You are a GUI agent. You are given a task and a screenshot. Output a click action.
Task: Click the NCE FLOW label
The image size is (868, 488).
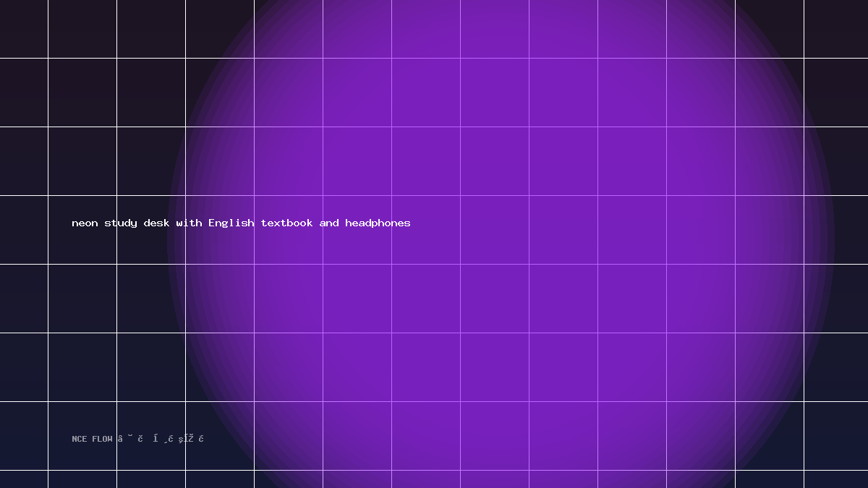[x=92, y=439]
